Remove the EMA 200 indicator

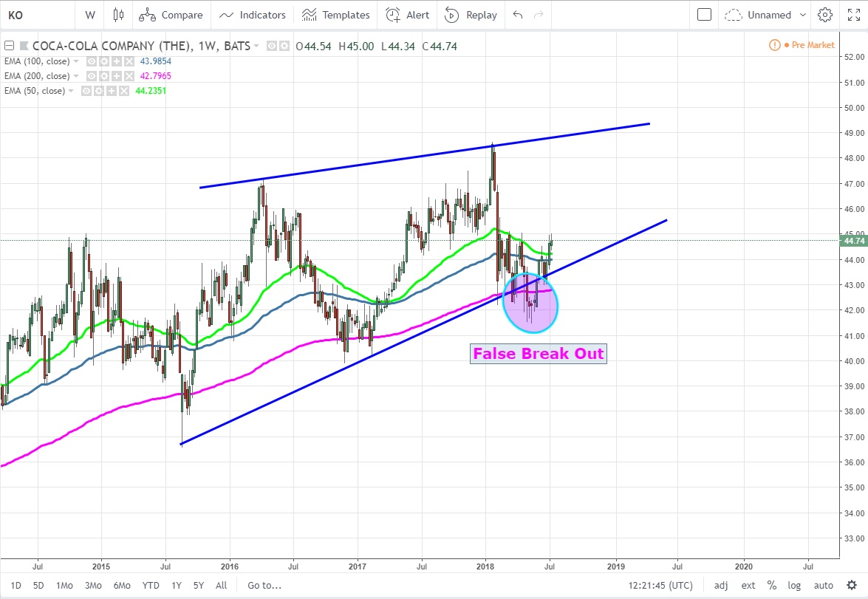pyautogui.click(x=129, y=76)
